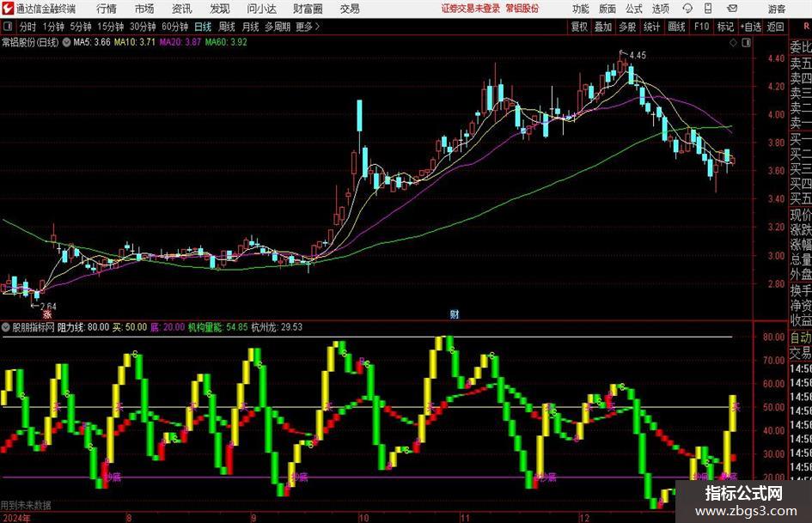Image resolution: width=812 pixels, height=523 pixels.
Task: Switch to 60分钟 chart period
Action: point(174,27)
